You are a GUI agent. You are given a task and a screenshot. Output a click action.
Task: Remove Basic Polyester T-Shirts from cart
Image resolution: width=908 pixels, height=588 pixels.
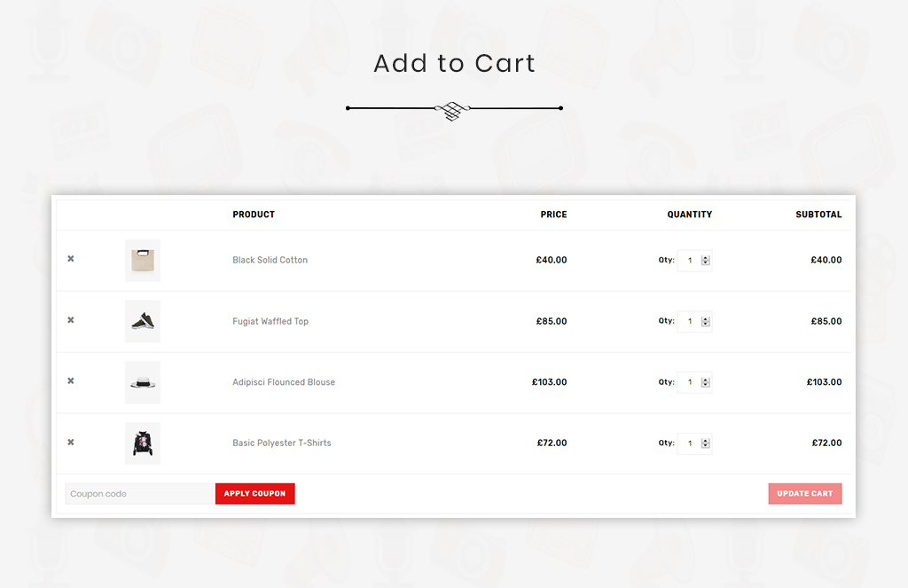coord(71,442)
